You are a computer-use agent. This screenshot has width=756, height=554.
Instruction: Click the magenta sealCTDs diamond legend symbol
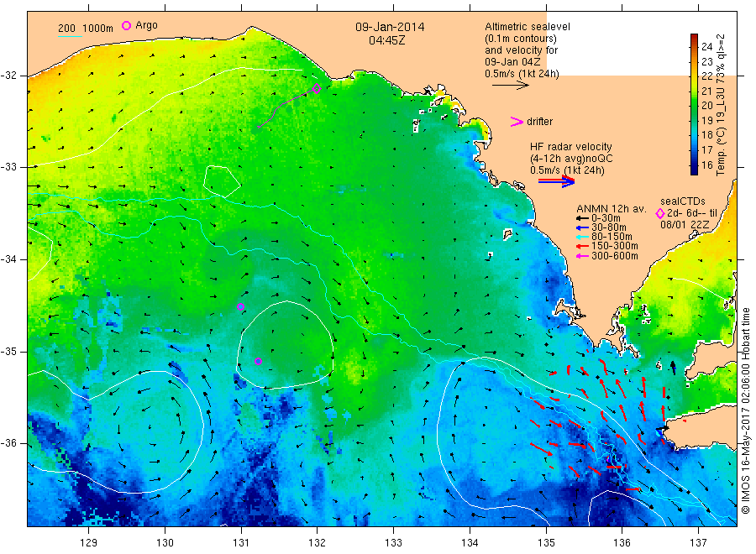[x=660, y=213]
